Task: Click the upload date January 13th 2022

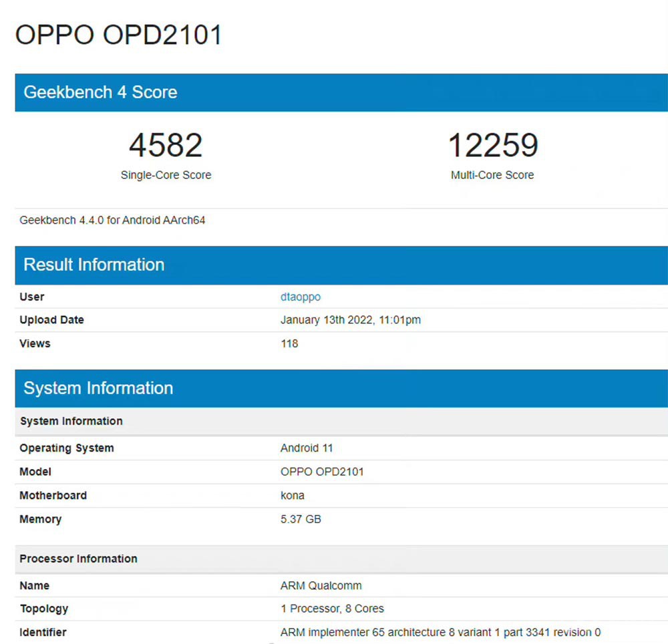Action: point(350,320)
